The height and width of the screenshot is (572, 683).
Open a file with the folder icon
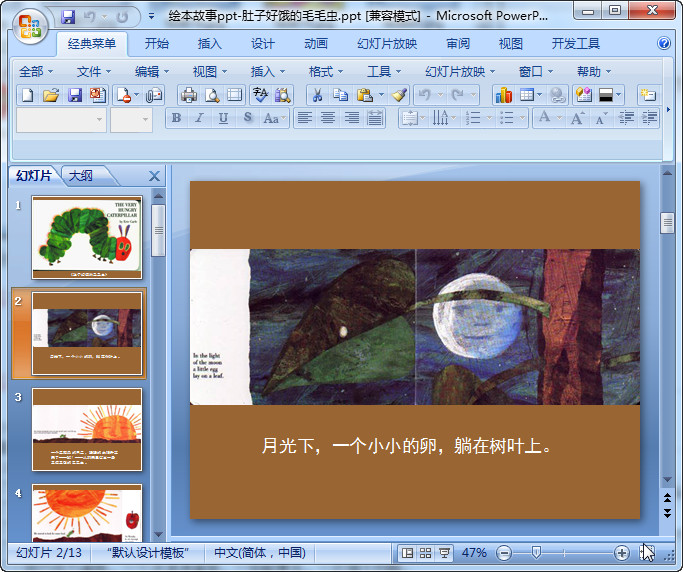pyautogui.click(x=51, y=95)
